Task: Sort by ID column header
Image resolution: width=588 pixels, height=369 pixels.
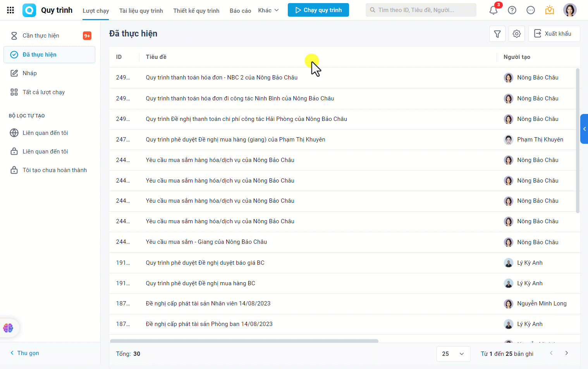Action: [x=119, y=57]
